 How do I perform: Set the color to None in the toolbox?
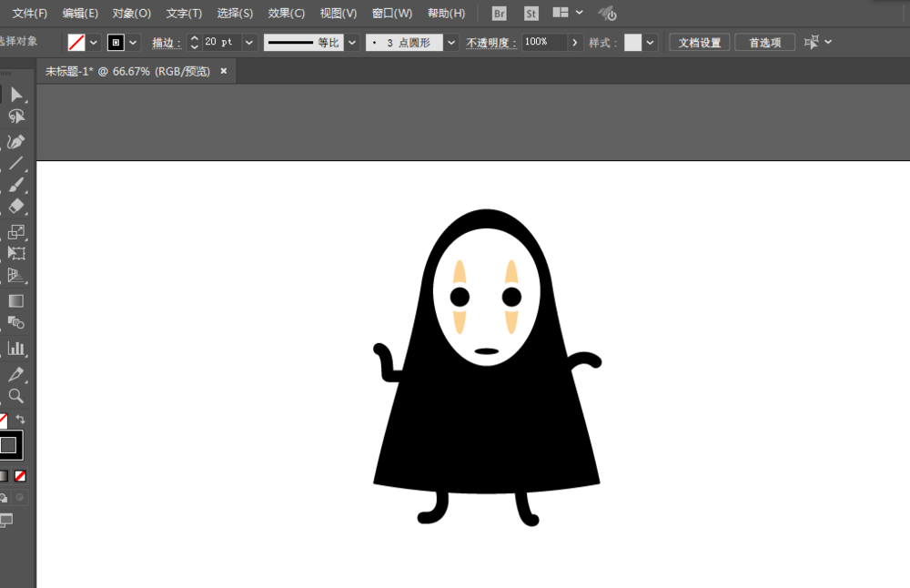coord(20,476)
